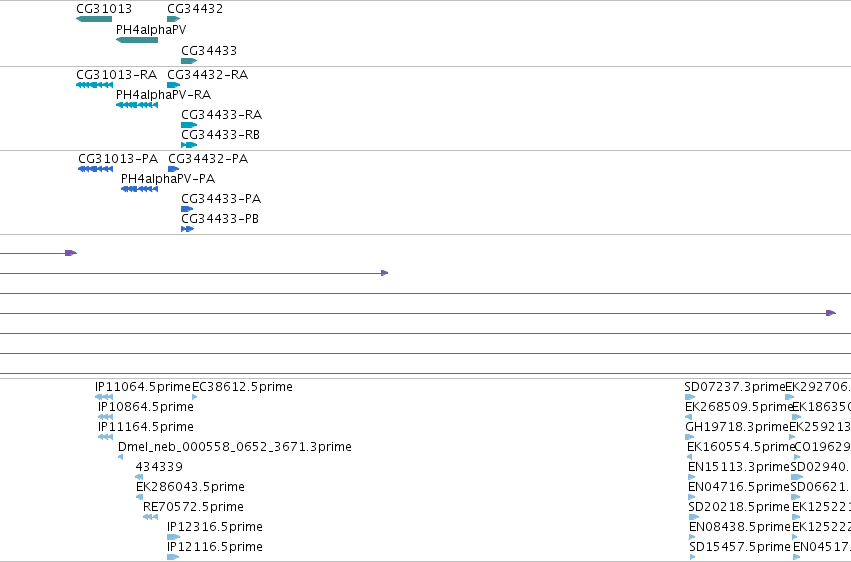
Task: Click the GH19718.3prime EST arrow
Action: [x=690, y=437]
